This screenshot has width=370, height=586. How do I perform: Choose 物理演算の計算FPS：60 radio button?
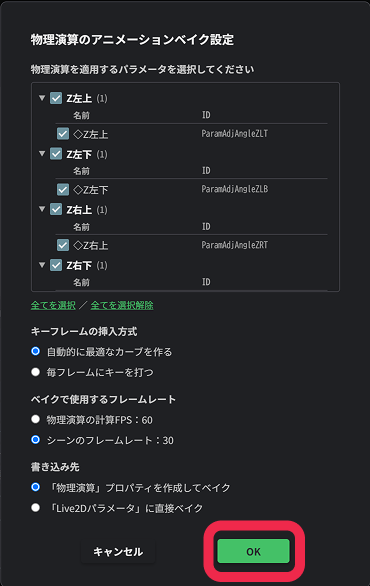click(x=36, y=419)
